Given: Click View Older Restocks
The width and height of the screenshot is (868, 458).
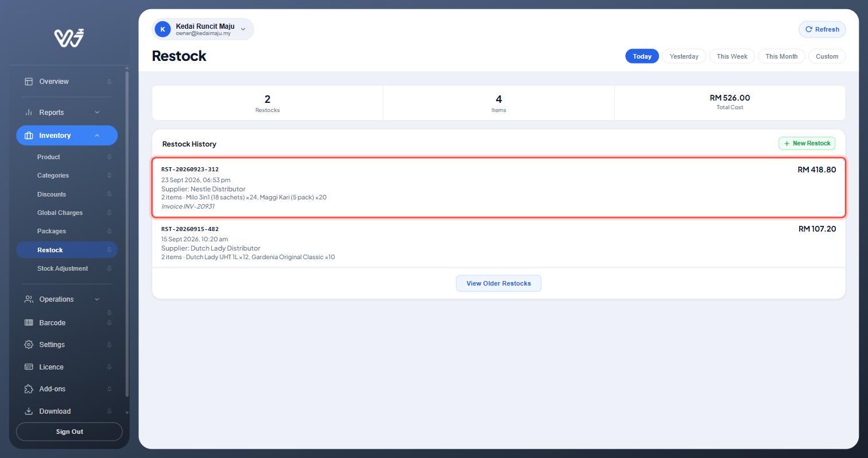Looking at the screenshot, I should point(498,283).
